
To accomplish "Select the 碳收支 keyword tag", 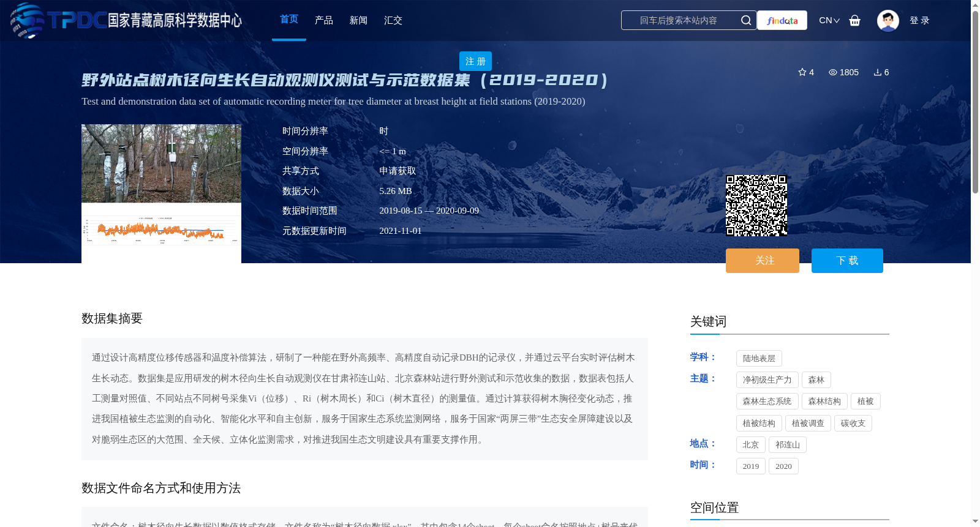I will tap(853, 424).
